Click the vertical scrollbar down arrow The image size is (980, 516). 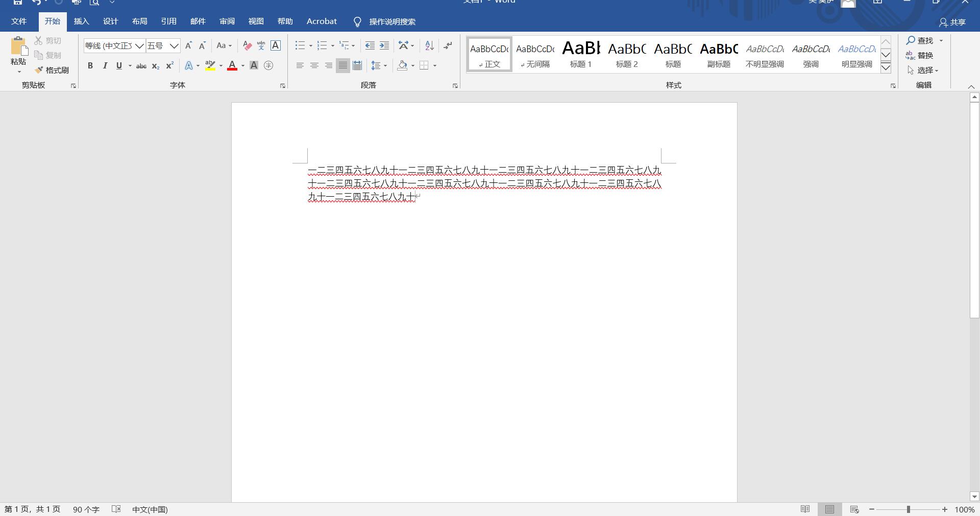point(974,497)
